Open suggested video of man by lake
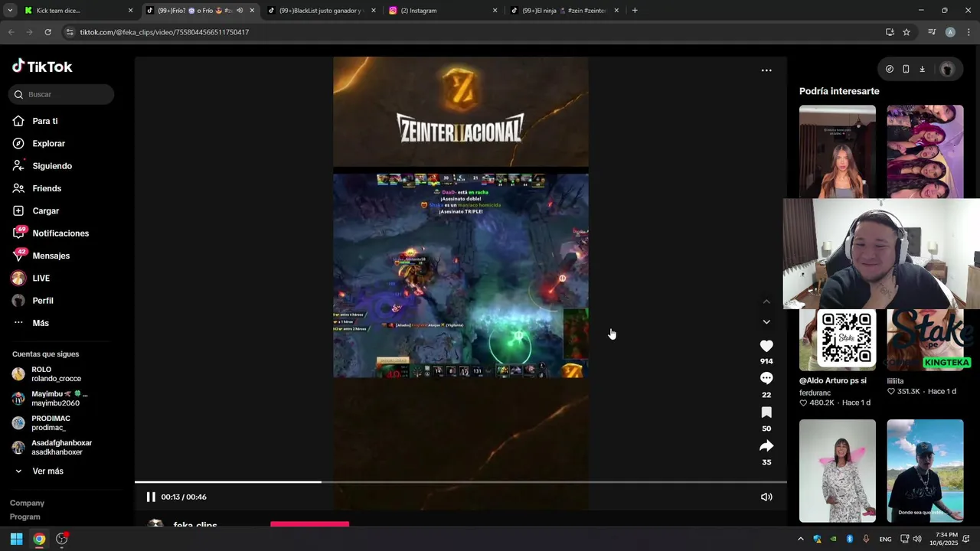980x551 pixels. click(x=925, y=471)
